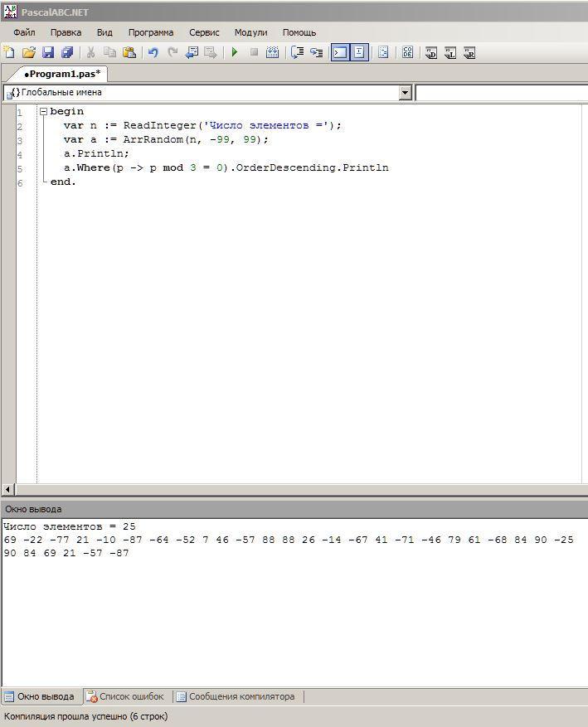Click the toolbar icon labeled D
The width and height of the screenshot is (588, 727).
click(431, 53)
